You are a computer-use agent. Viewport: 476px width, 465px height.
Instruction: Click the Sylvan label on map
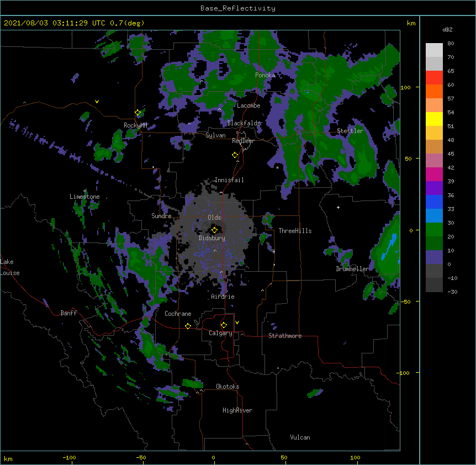click(215, 135)
